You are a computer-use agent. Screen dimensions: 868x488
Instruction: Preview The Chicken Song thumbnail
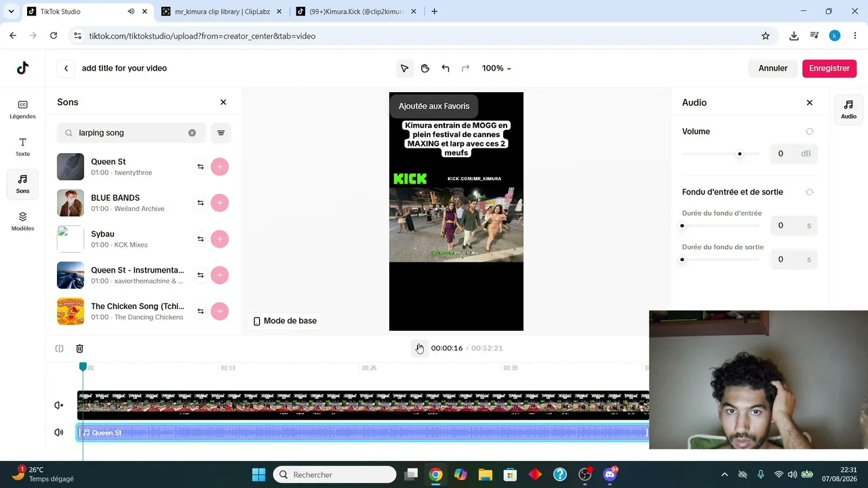(71, 311)
